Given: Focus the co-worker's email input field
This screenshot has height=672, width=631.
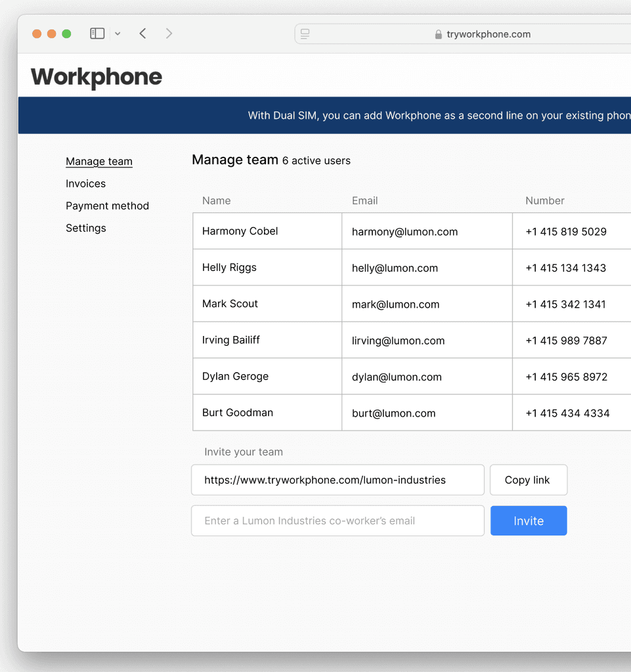Looking at the screenshot, I should 337,520.
